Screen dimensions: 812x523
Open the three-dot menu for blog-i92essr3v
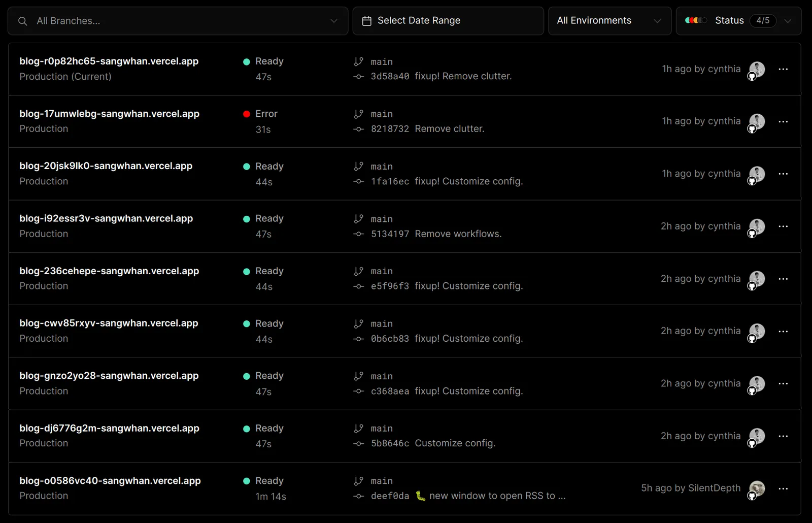click(x=783, y=226)
